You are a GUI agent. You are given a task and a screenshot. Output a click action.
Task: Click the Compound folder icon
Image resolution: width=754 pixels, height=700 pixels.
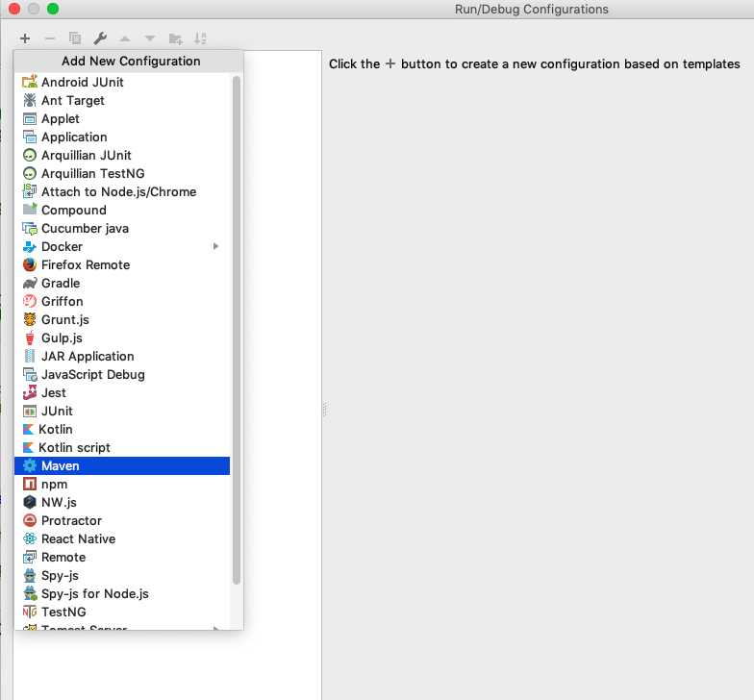[30, 210]
